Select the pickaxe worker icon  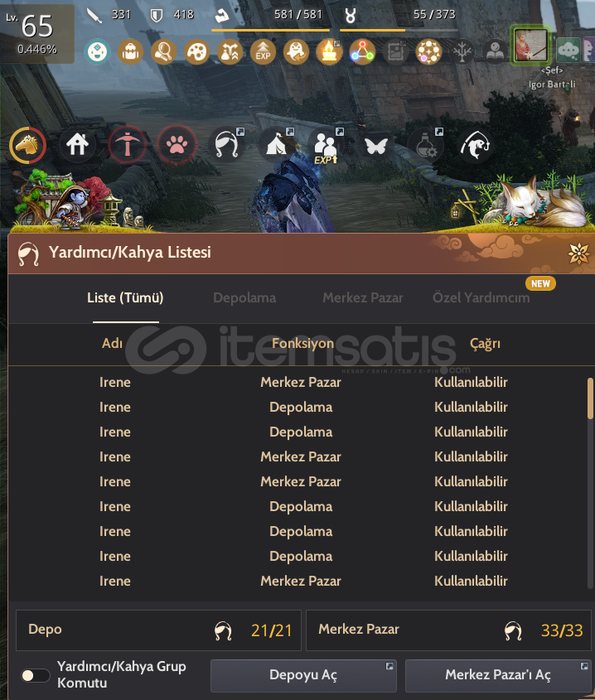tap(128, 145)
